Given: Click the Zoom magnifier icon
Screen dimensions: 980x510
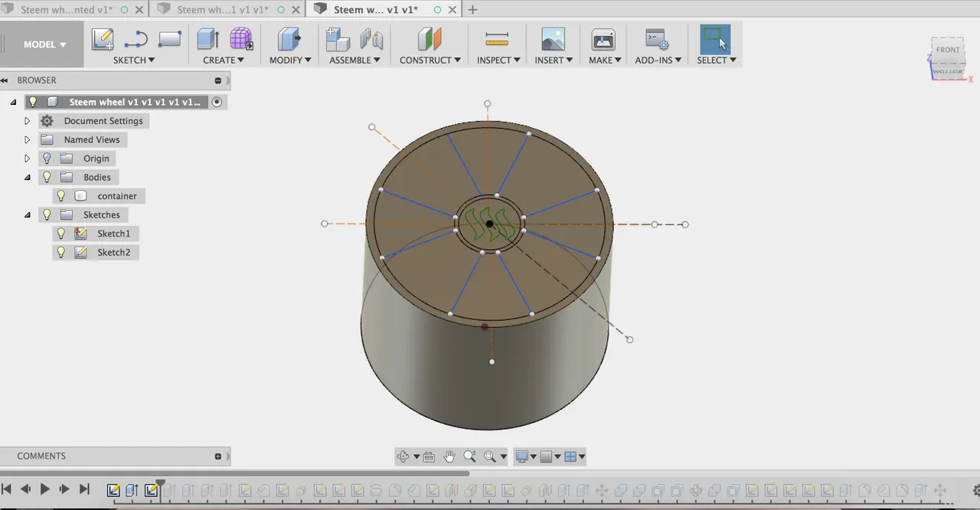Looking at the screenshot, I should (x=469, y=456).
